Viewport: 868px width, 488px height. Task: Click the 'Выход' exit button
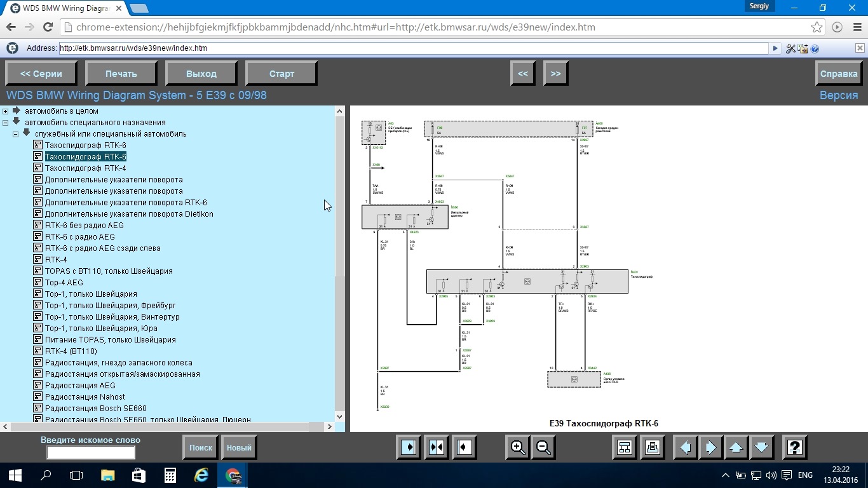(x=201, y=73)
